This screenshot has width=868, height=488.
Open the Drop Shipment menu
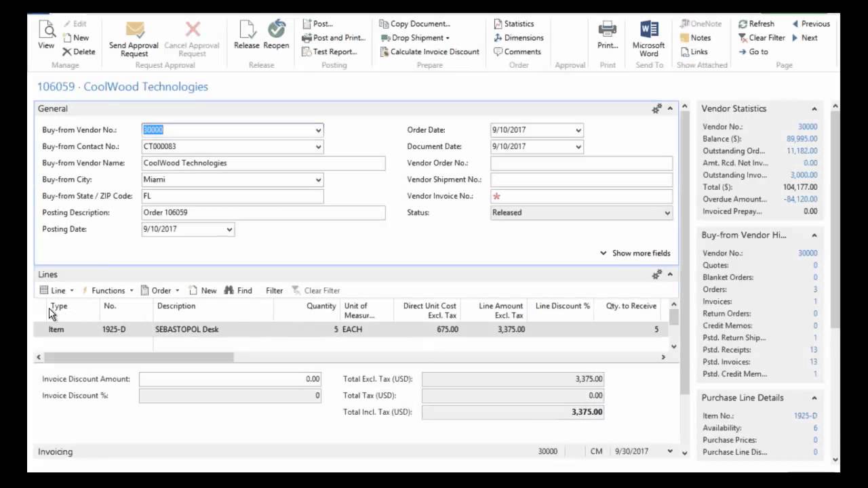pyautogui.click(x=415, y=38)
